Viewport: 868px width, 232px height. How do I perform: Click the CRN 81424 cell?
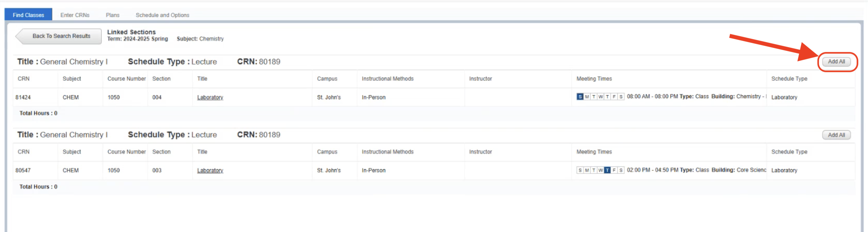(x=23, y=97)
